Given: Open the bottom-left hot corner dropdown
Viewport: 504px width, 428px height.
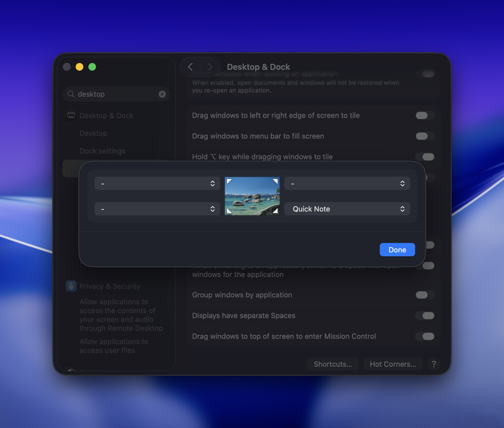Looking at the screenshot, I should click(157, 209).
